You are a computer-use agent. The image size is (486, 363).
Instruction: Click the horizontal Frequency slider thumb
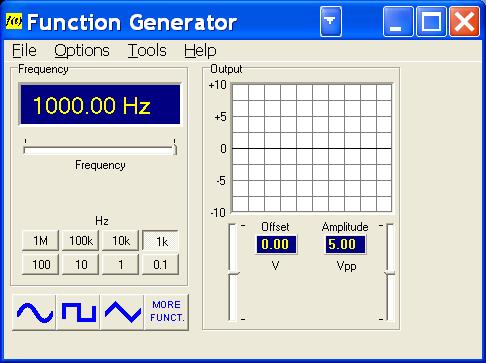coord(174,149)
